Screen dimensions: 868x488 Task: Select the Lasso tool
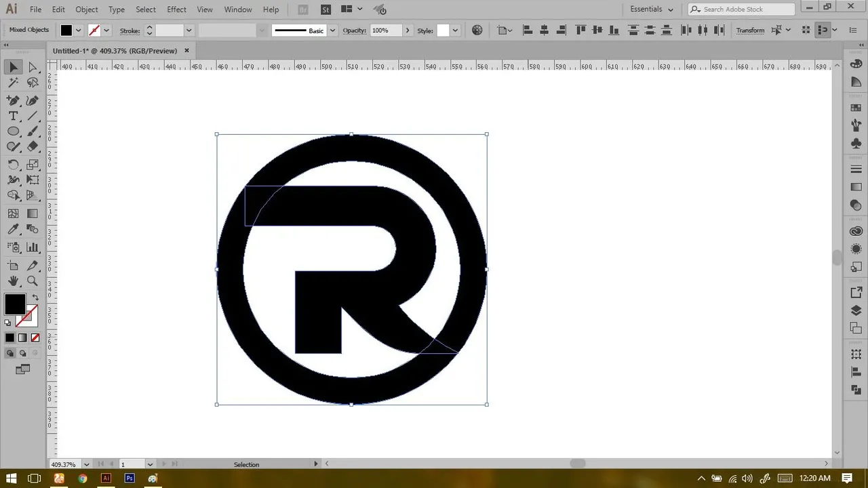click(x=33, y=83)
